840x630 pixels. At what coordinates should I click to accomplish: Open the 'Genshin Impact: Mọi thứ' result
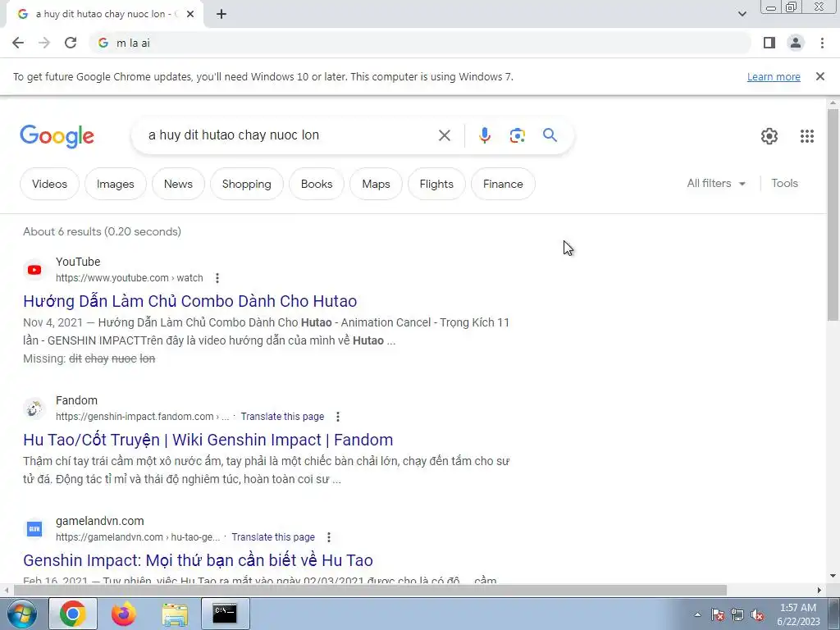coord(198,560)
